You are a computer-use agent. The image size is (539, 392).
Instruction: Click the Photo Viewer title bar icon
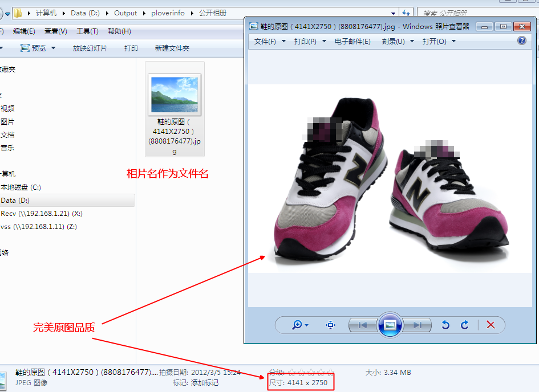(x=254, y=26)
